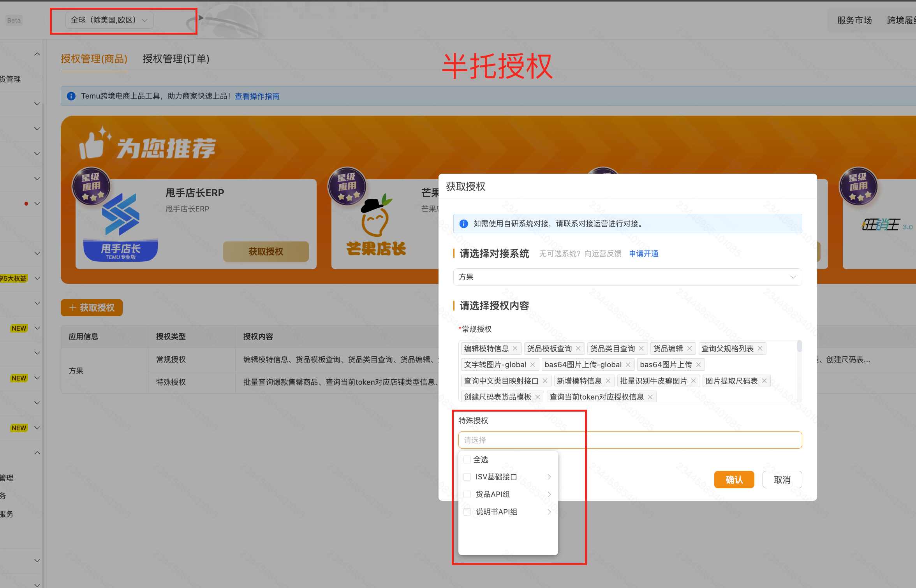Remove the 新增模特信息 tag
The width and height of the screenshot is (916, 588).
pos(608,381)
